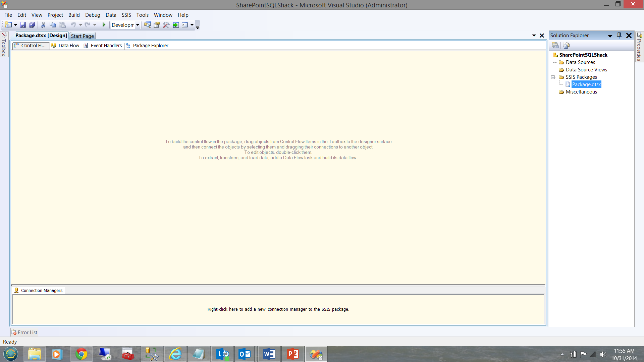Viewport: 644px width, 362px height.
Task: Open Google Chrome from the taskbar
Action: 81,354
